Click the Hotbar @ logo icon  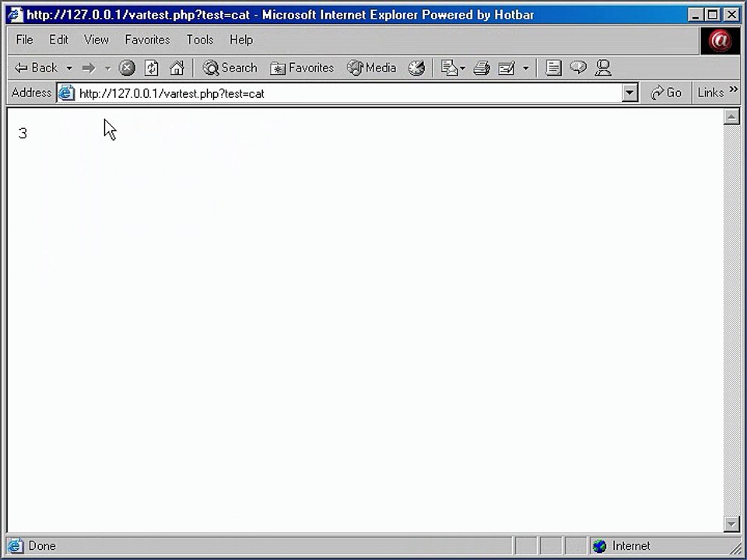pyautogui.click(x=719, y=40)
